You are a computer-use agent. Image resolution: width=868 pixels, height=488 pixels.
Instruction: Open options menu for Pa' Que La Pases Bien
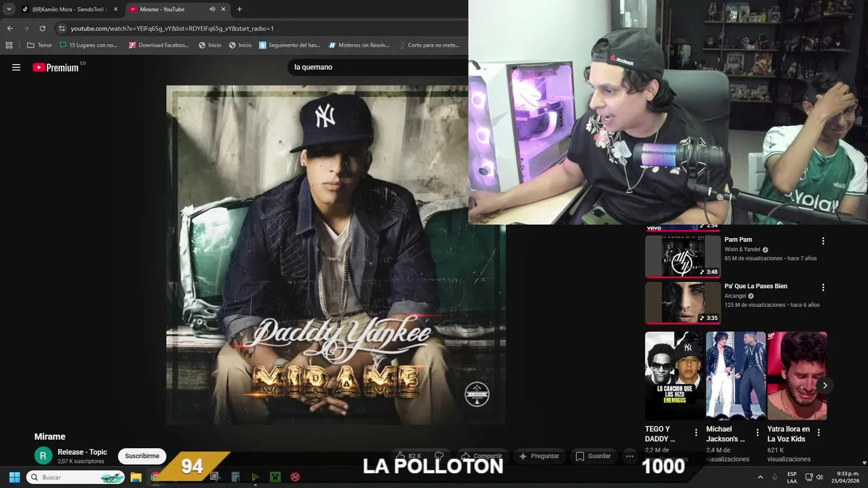click(x=823, y=287)
